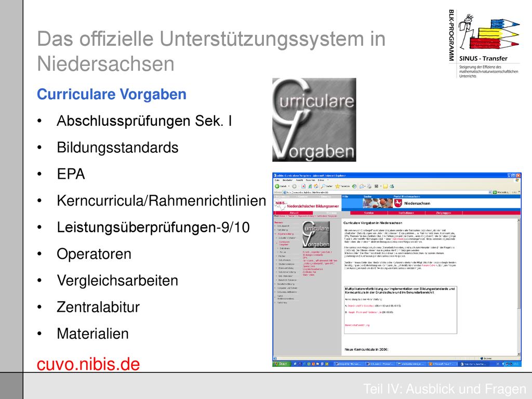The width and height of the screenshot is (532, 399).
Task: Click the bullet Abschlussprüfungen Sek. I
Action: coord(144,121)
